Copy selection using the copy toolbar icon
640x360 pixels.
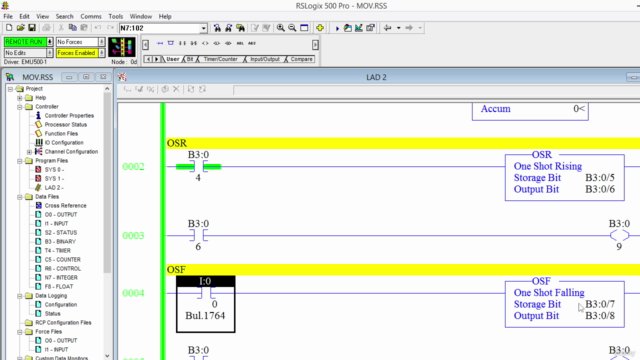coord(73,28)
